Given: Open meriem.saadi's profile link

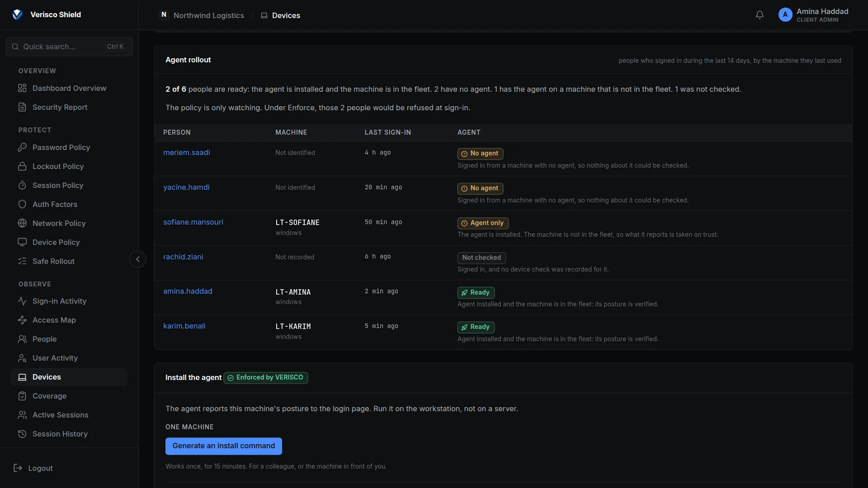Looking at the screenshot, I should pos(186,153).
